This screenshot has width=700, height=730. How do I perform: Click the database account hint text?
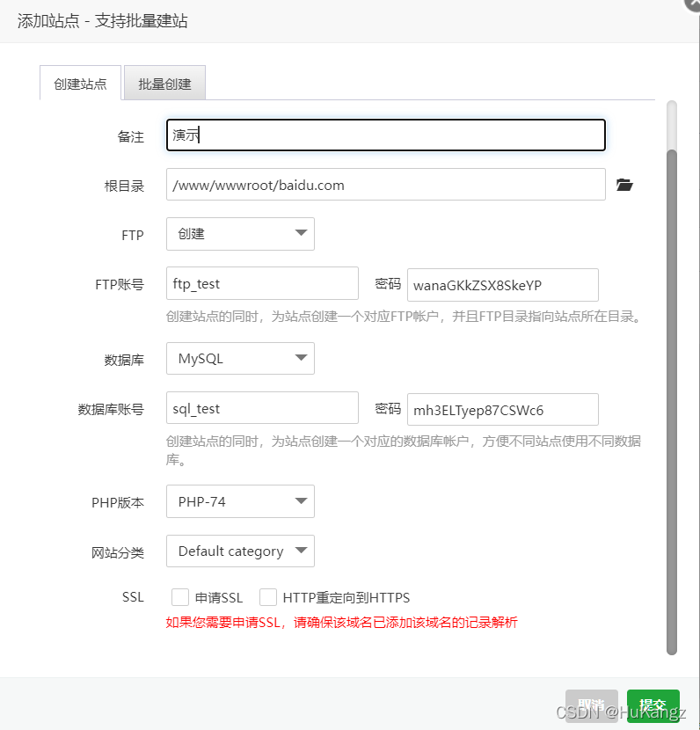tap(403, 450)
